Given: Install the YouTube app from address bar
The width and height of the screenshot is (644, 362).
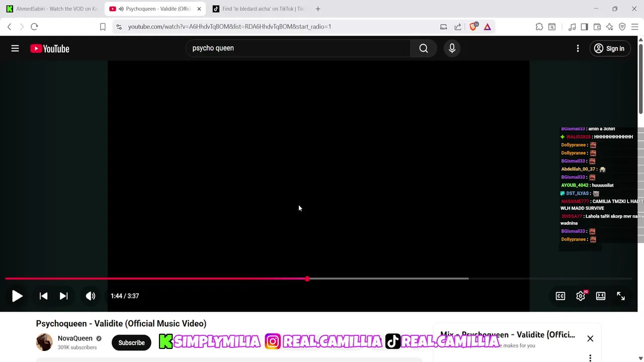Looking at the screenshot, I should (x=444, y=27).
